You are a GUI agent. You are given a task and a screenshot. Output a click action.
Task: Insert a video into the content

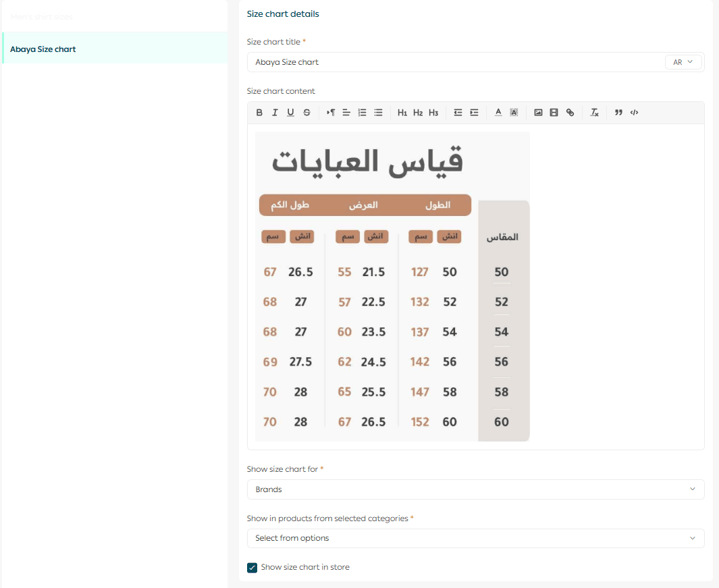tap(554, 113)
